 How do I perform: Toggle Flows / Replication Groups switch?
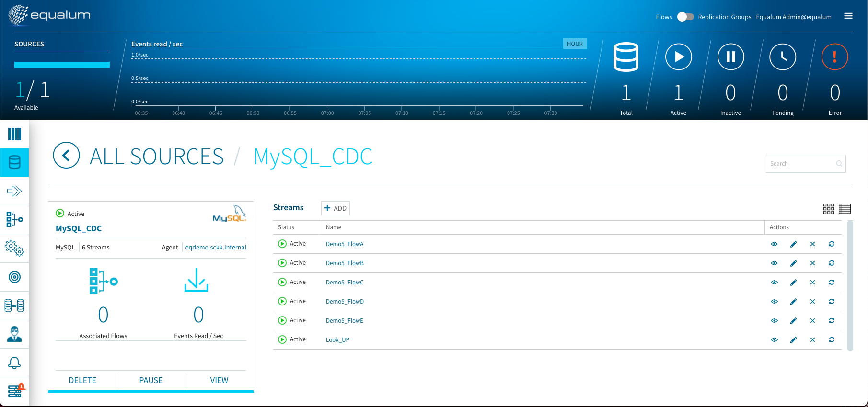coord(685,17)
